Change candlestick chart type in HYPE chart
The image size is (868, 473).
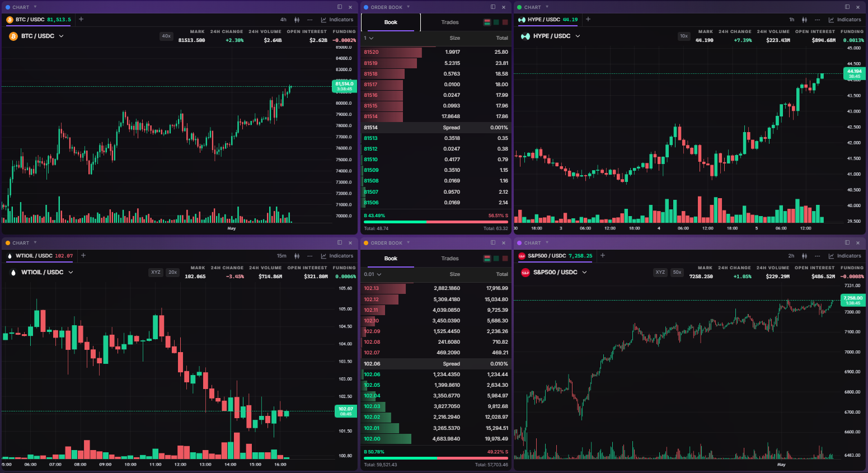coord(805,20)
